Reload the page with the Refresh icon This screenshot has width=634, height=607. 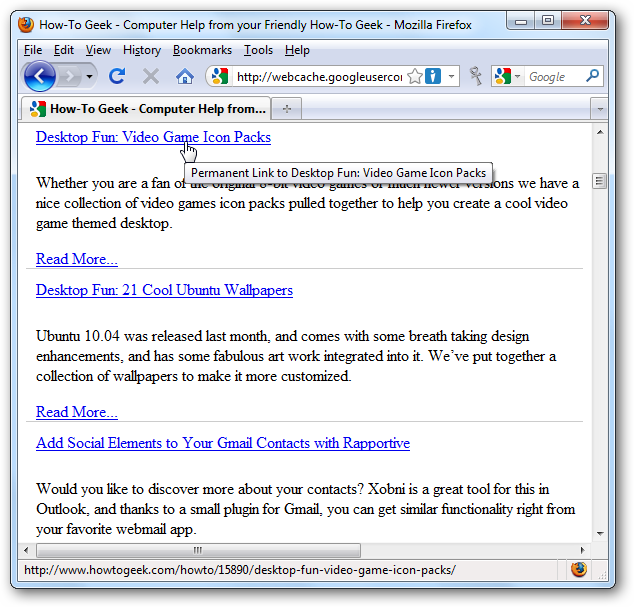117,76
